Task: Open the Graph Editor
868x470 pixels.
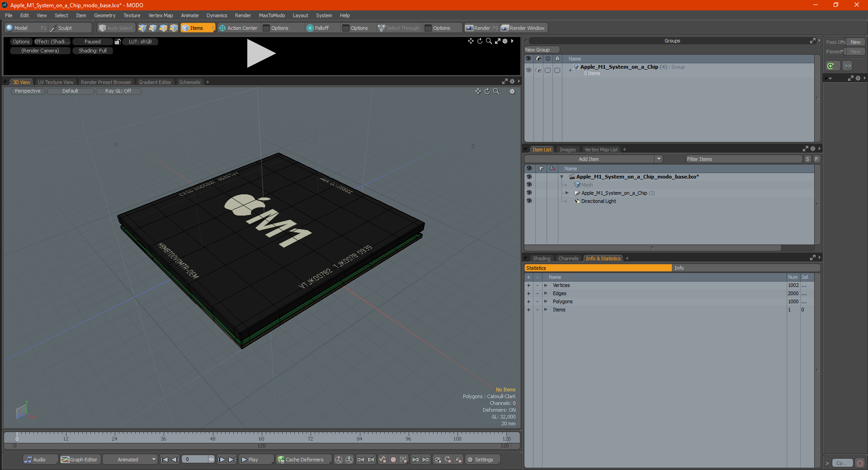Action: pos(80,460)
